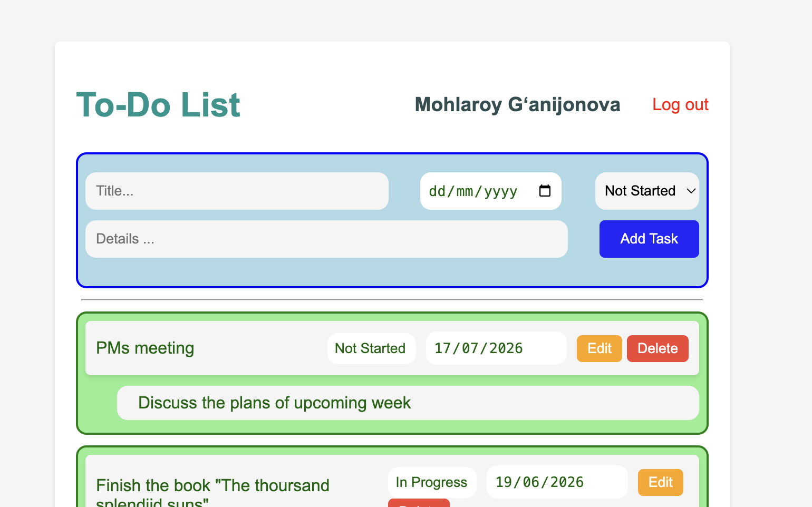Click the 19/06/2026 due date
The image size is (812, 507).
click(x=557, y=482)
